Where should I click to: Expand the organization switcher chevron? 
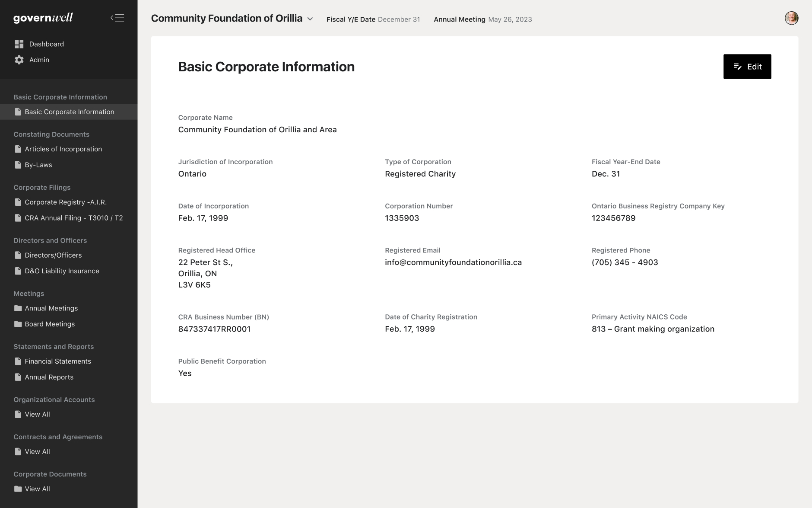tap(310, 19)
